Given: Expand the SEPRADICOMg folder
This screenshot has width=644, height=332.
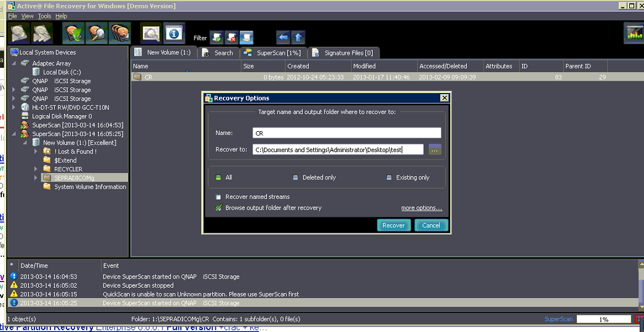Looking at the screenshot, I should pos(36,178).
